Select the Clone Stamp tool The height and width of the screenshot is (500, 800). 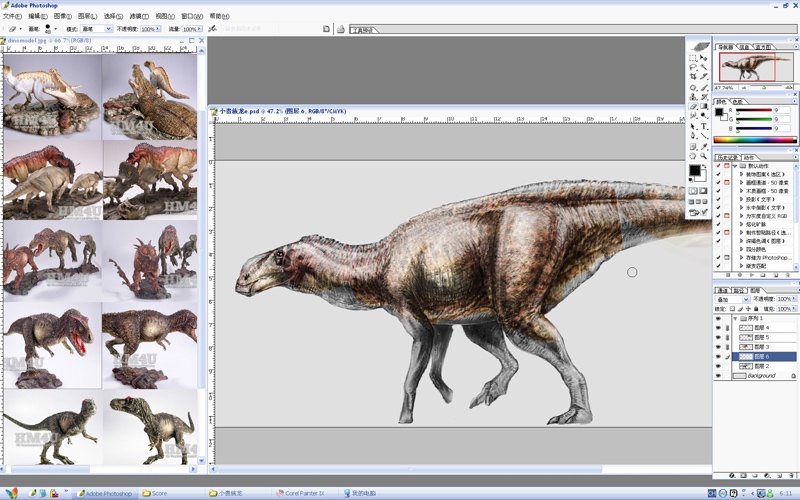point(693,96)
